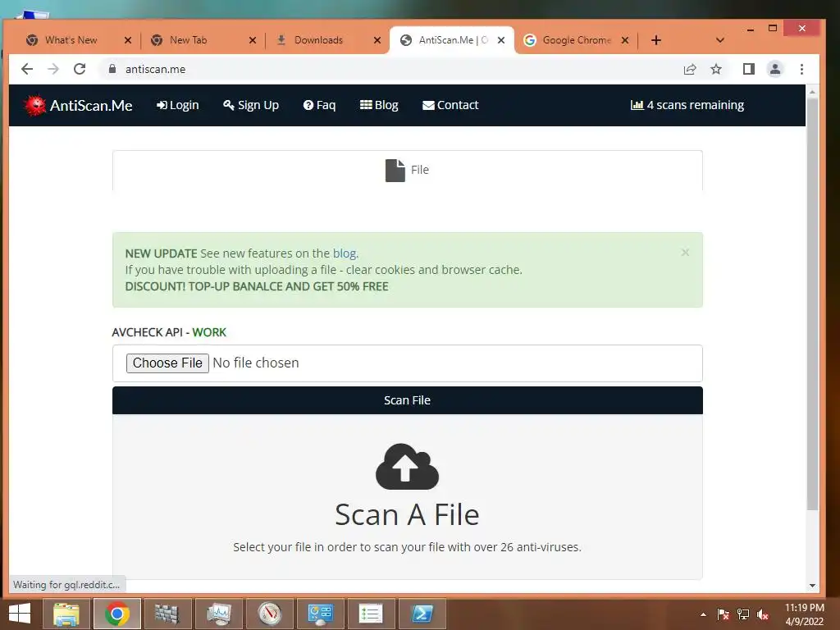Image resolution: width=840 pixels, height=630 pixels.
Task: Switch to the Downloads tab
Action: [x=318, y=40]
